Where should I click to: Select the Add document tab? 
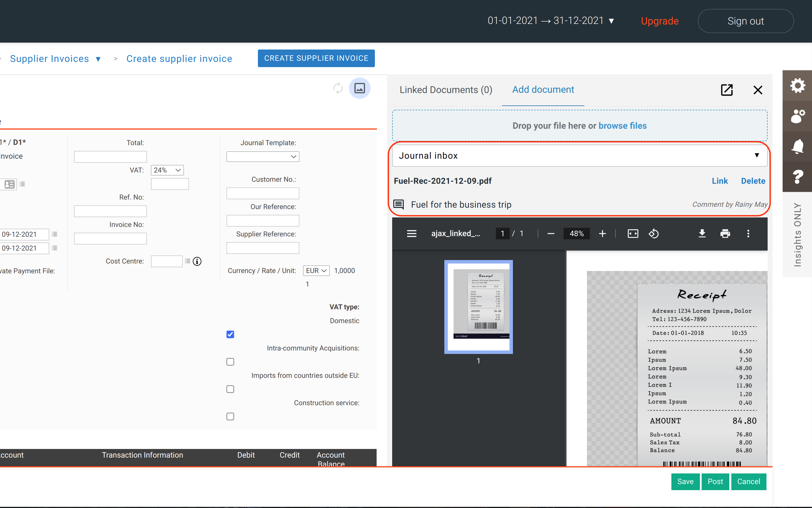(543, 90)
